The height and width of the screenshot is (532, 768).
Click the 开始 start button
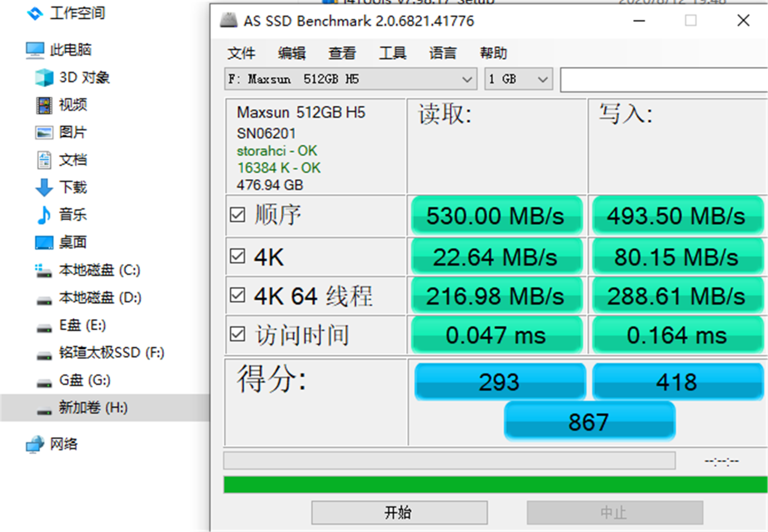(x=400, y=512)
